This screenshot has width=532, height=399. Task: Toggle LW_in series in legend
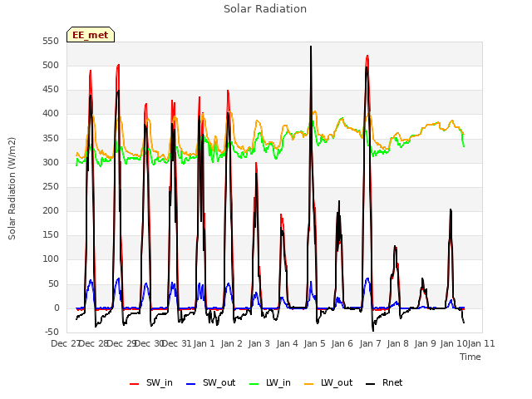pyautogui.click(x=270, y=383)
